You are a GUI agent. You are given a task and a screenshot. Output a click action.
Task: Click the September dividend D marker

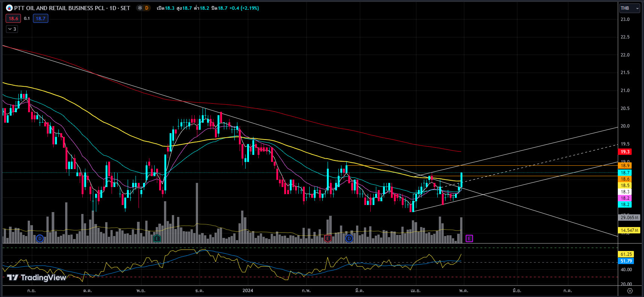(40, 238)
